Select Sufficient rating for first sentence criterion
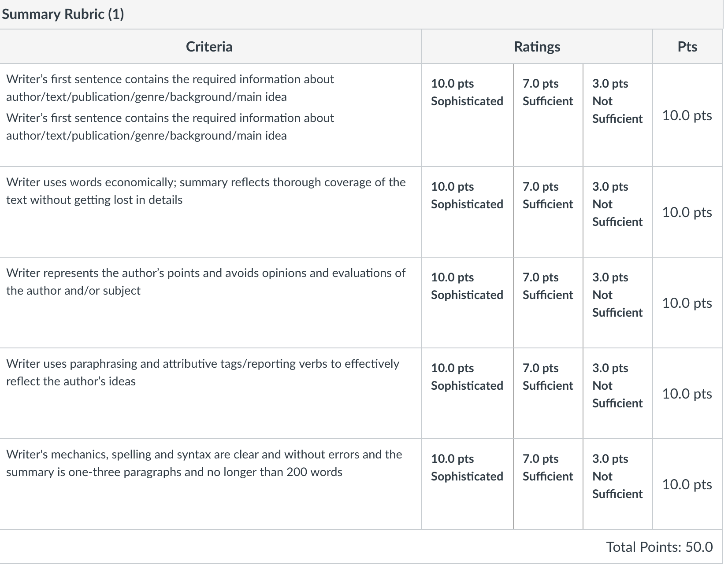 [x=548, y=115]
